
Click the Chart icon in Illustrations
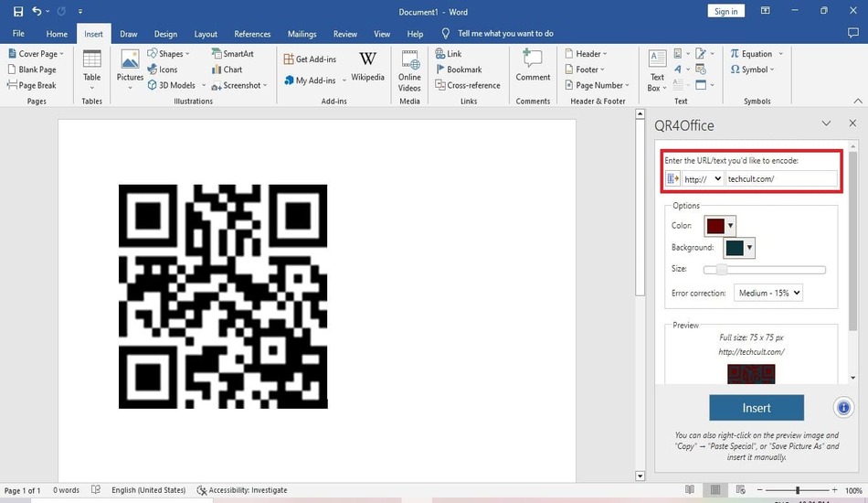(227, 70)
